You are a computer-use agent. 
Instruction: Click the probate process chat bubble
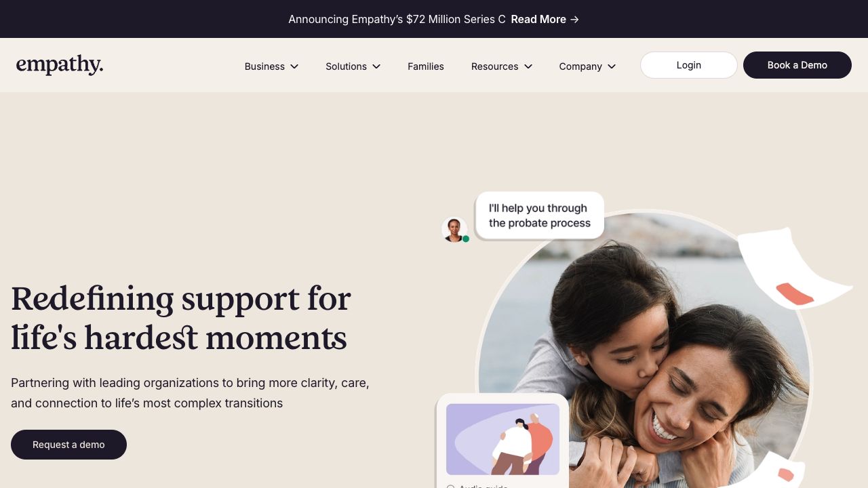540,216
